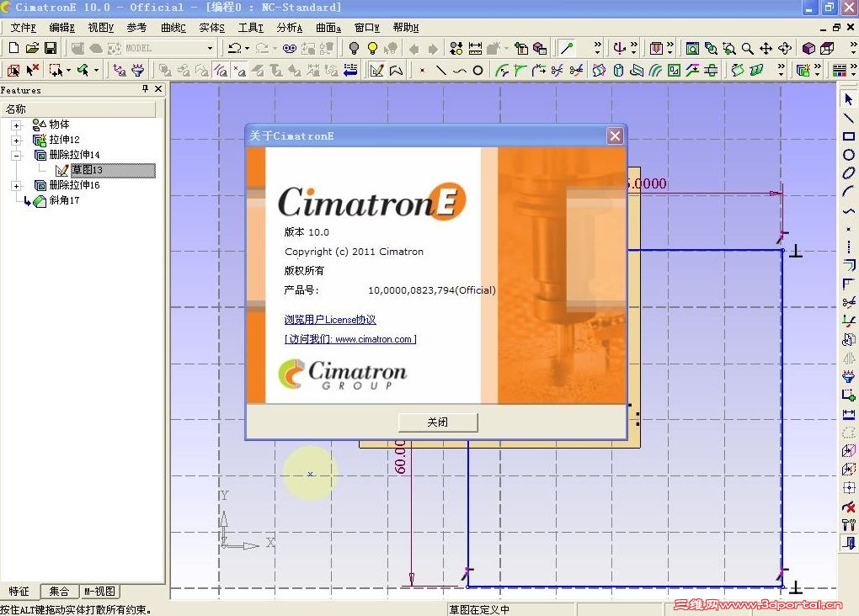
Task: Select 斜角17 in the feature tree
Action: [x=64, y=200]
